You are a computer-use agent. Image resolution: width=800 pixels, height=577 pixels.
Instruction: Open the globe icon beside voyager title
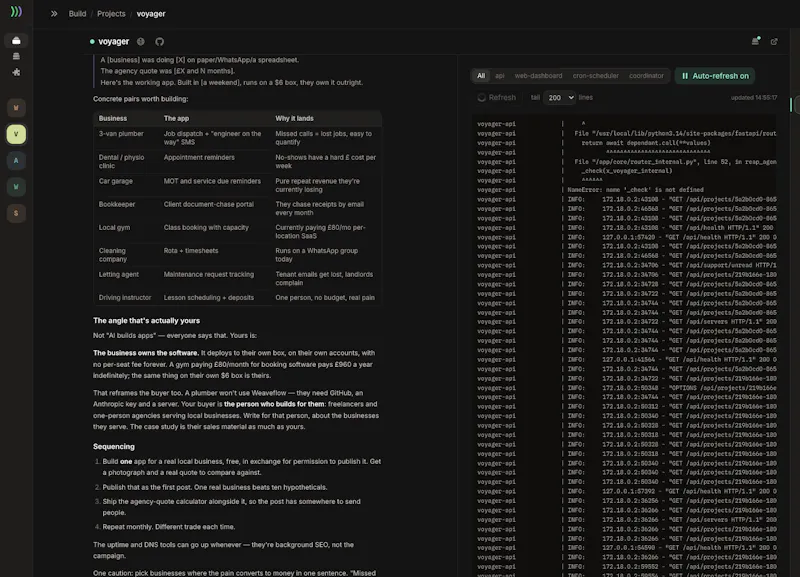point(141,42)
